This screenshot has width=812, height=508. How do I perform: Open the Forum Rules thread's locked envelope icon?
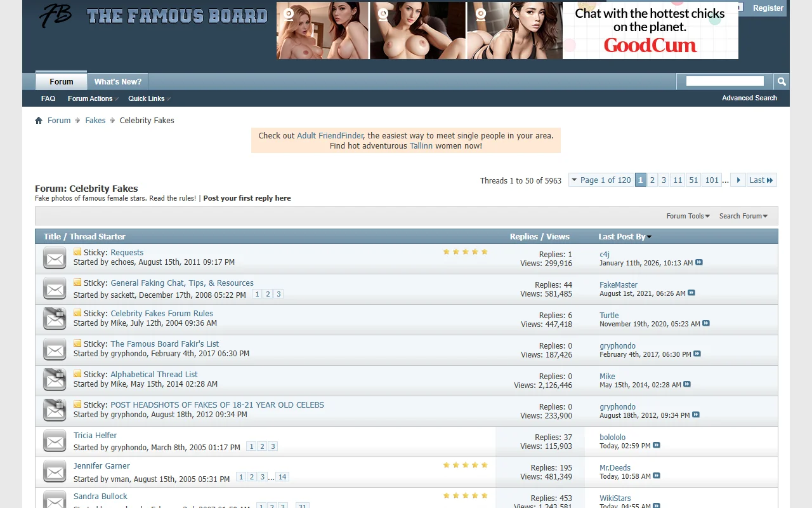pos(54,319)
